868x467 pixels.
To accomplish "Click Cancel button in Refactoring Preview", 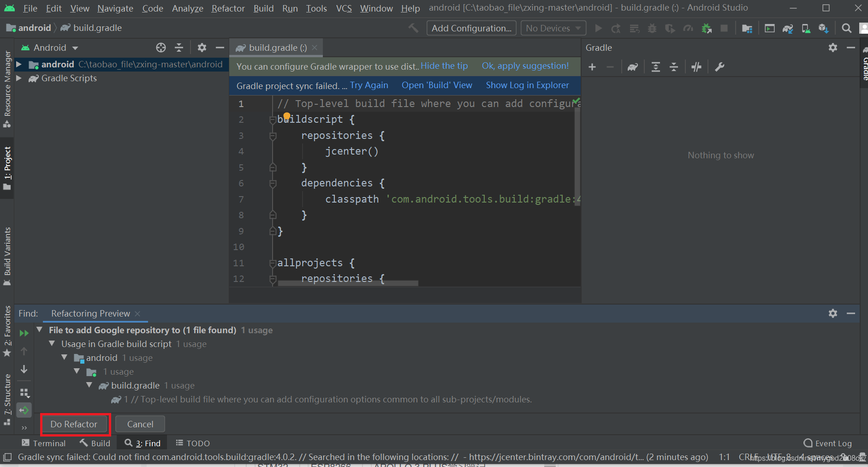I will (x=140, y=424).
